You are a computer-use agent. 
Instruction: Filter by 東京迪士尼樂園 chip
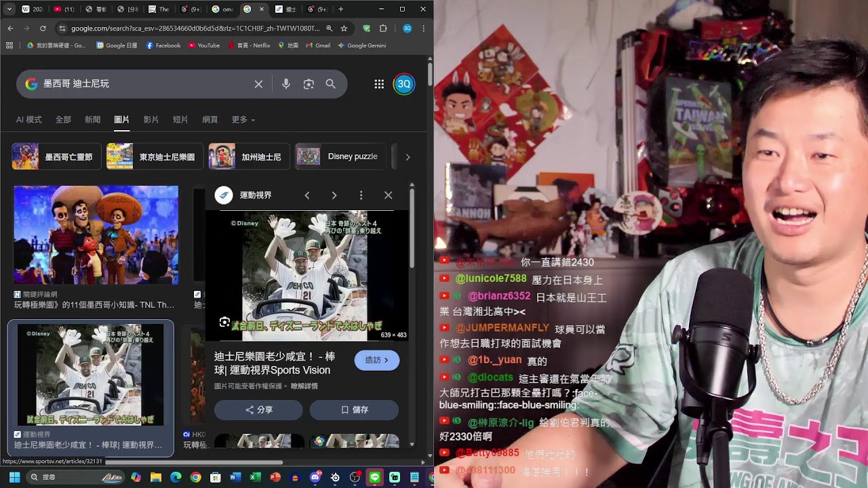[x=155, y=157]
